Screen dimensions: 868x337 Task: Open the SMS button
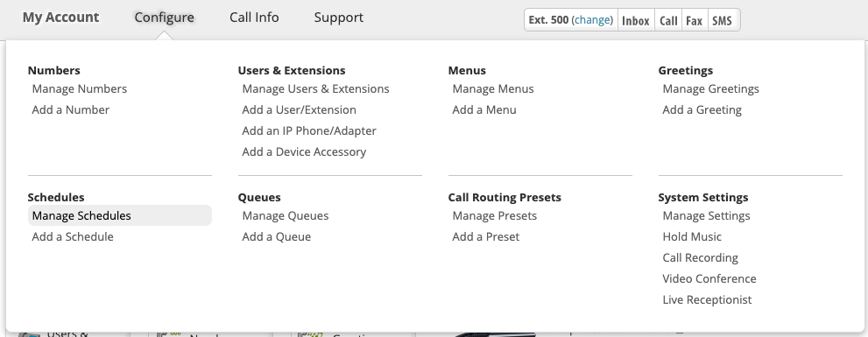[723, 20]
